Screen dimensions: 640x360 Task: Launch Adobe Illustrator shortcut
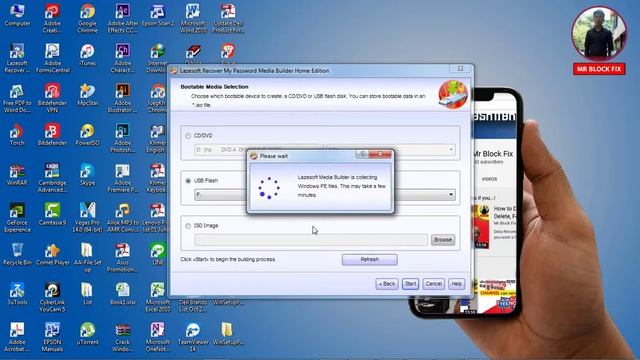(x=122, y=98)
